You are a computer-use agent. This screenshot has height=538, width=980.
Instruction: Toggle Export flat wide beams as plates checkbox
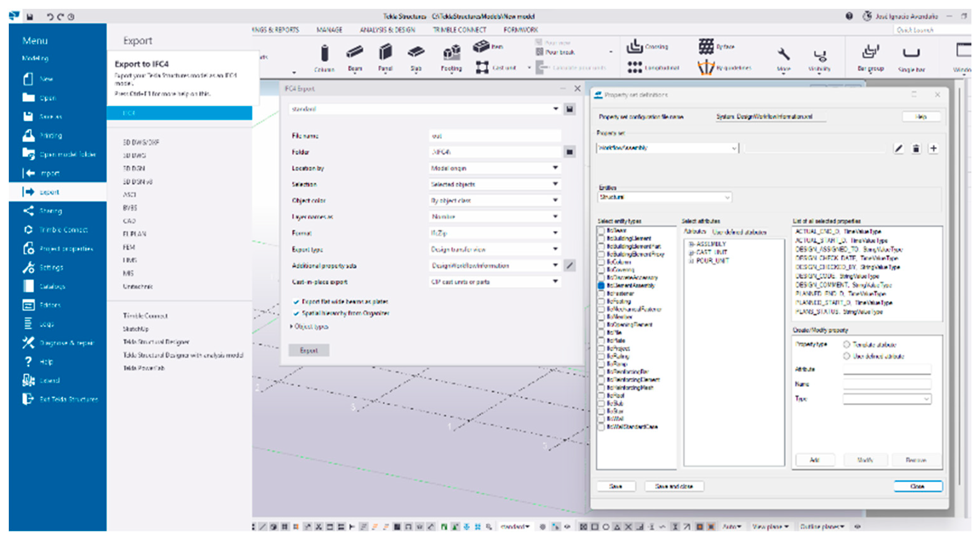pos(296,301)
